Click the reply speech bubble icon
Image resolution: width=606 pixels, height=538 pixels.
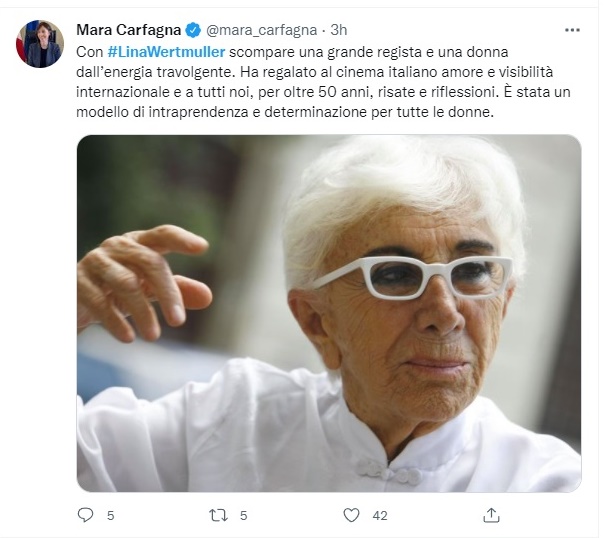pos(85,515)
